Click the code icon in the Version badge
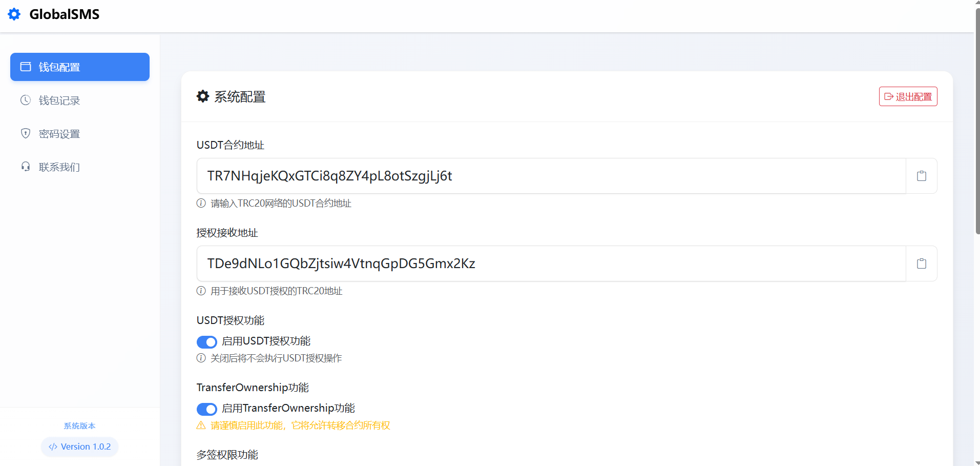This screenshot has width=980, height=466. click(53, 447)
